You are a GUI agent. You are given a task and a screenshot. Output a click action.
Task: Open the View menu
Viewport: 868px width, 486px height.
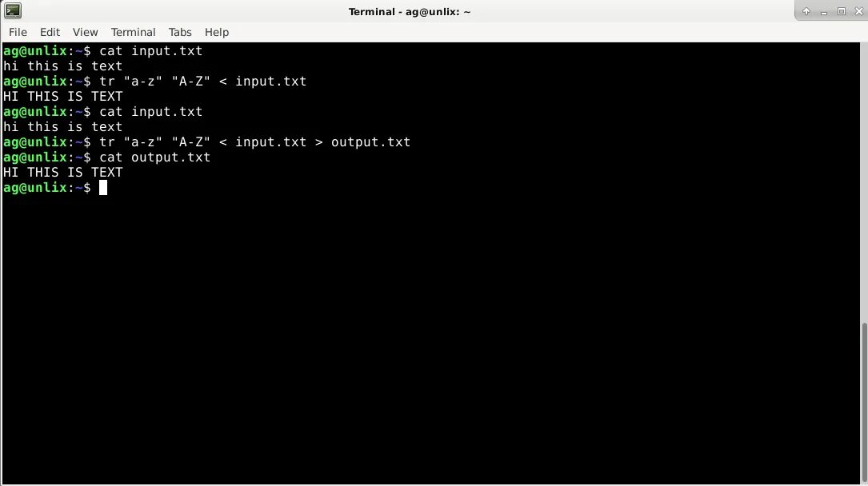pos(86,32)
